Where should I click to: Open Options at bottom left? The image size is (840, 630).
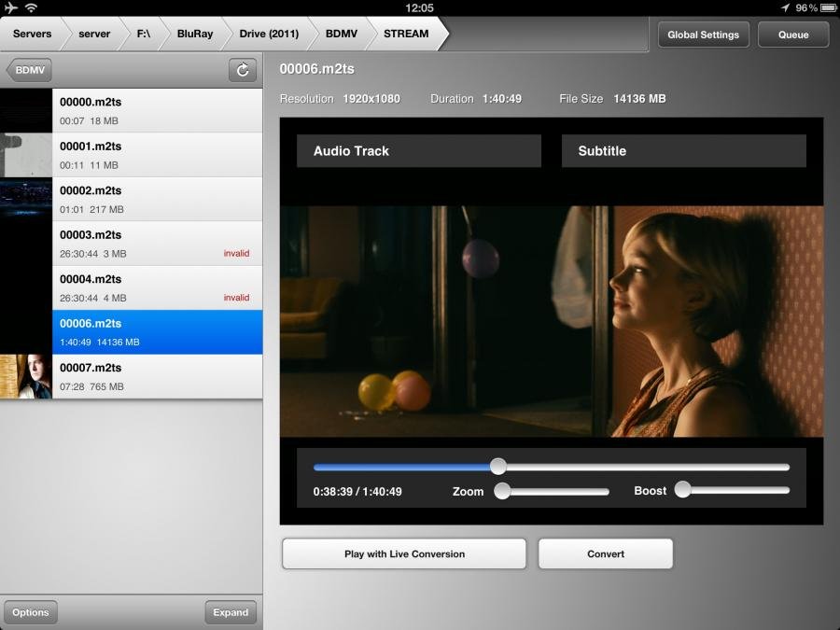[x=31, y=612]
